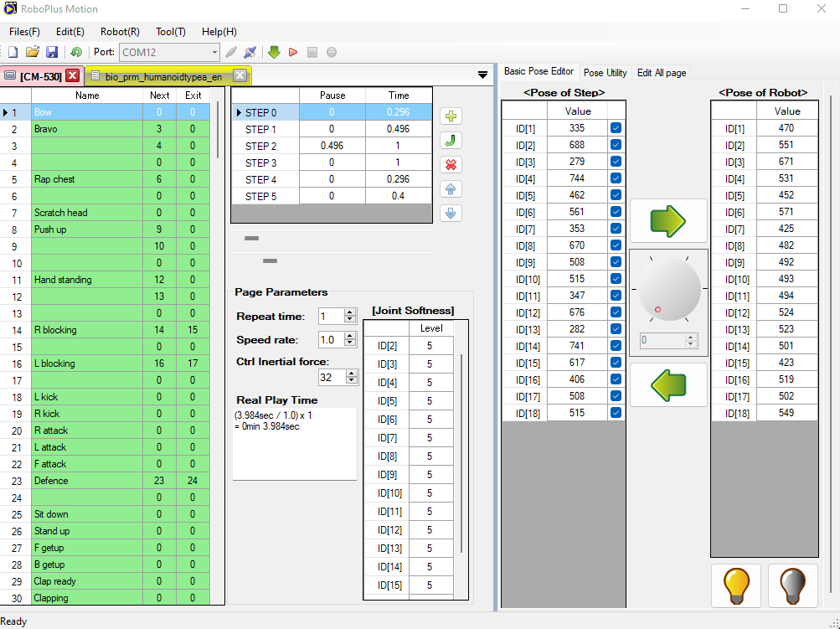The image size is (840, 629).
Task: Add a new step with green plus
Action: [x=451, y=116]
